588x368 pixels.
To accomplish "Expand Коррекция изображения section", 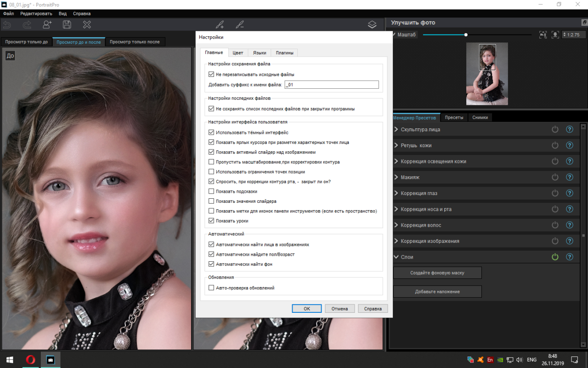I will pos(396,241).
